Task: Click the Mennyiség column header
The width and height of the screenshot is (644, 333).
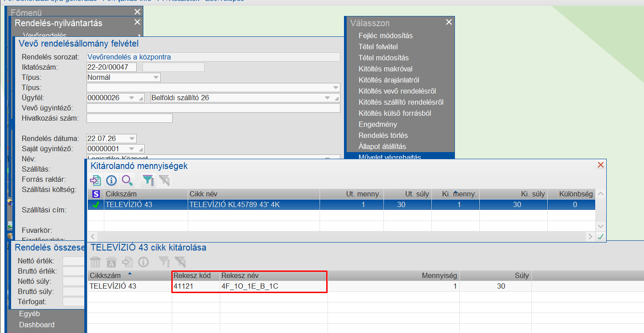Action: pyautogui.click(x=394, y=275)
